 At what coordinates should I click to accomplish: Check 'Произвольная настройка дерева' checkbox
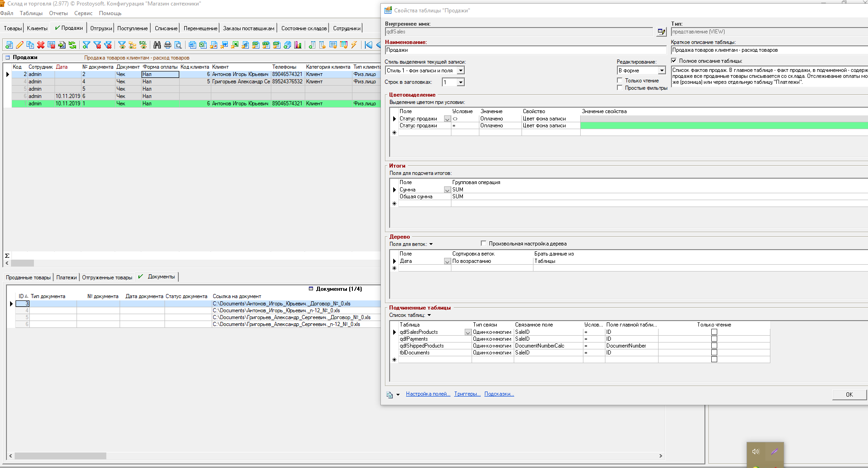tap(483, 244)
